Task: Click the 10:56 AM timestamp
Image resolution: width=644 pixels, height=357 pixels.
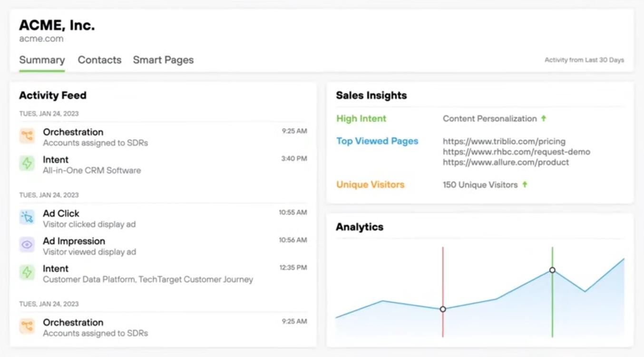Action: (293, 240)
